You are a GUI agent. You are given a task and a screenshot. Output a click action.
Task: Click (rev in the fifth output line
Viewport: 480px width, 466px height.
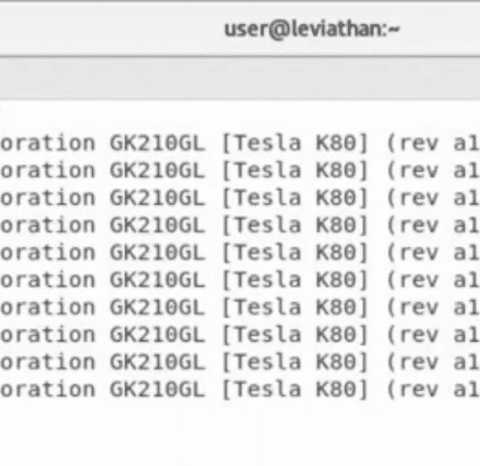click(x=413, y=253)
